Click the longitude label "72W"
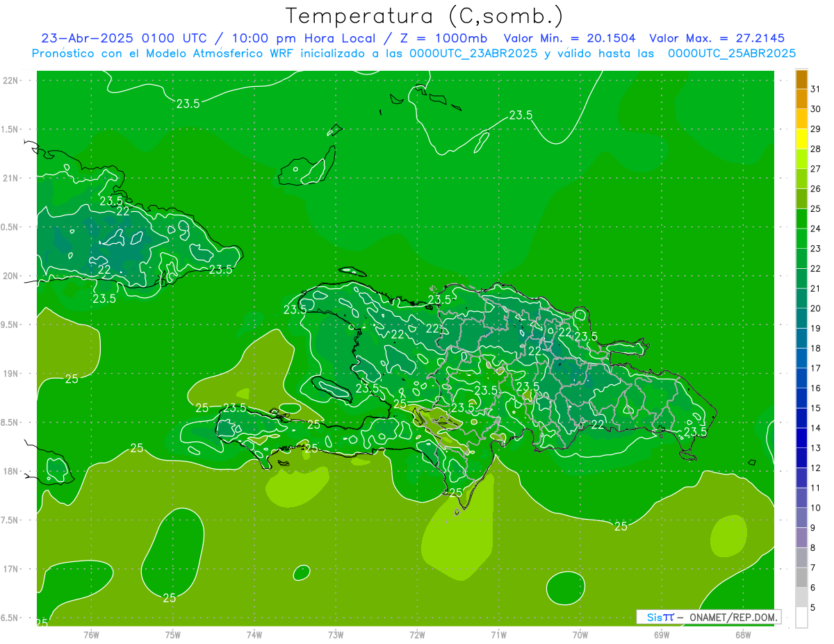834x644 pixels. (418, 634)
